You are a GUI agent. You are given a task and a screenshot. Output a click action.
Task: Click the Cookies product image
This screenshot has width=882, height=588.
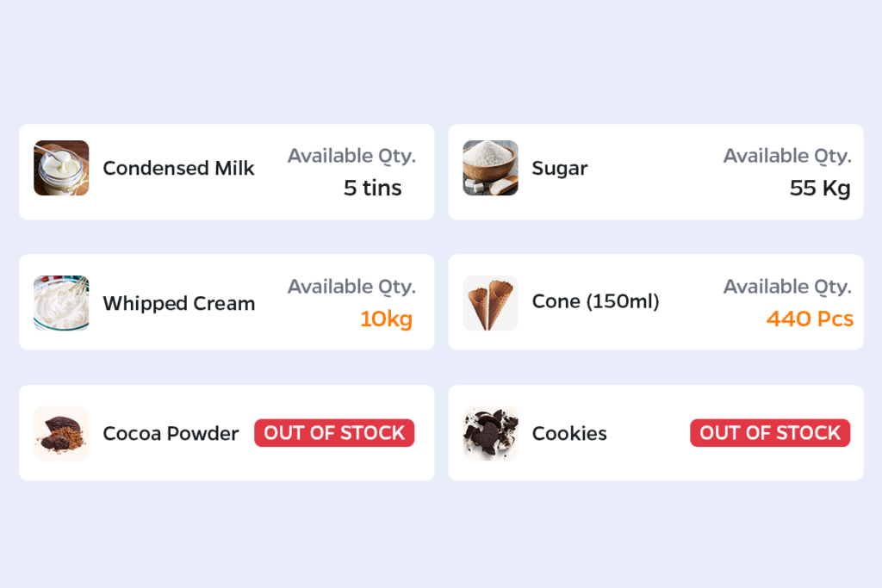pyautogui.click(x=490, y=433)
